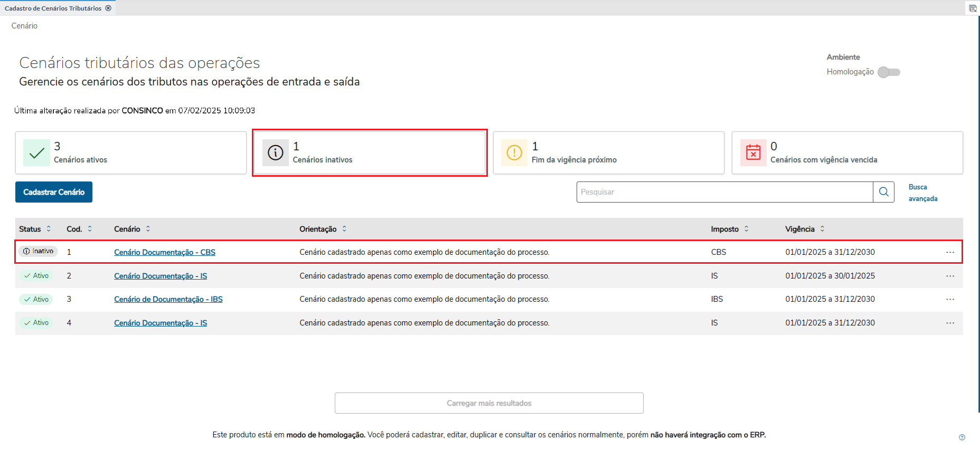Sort the table by Status column
Screen dimensions: 980x450
point(49,229)
